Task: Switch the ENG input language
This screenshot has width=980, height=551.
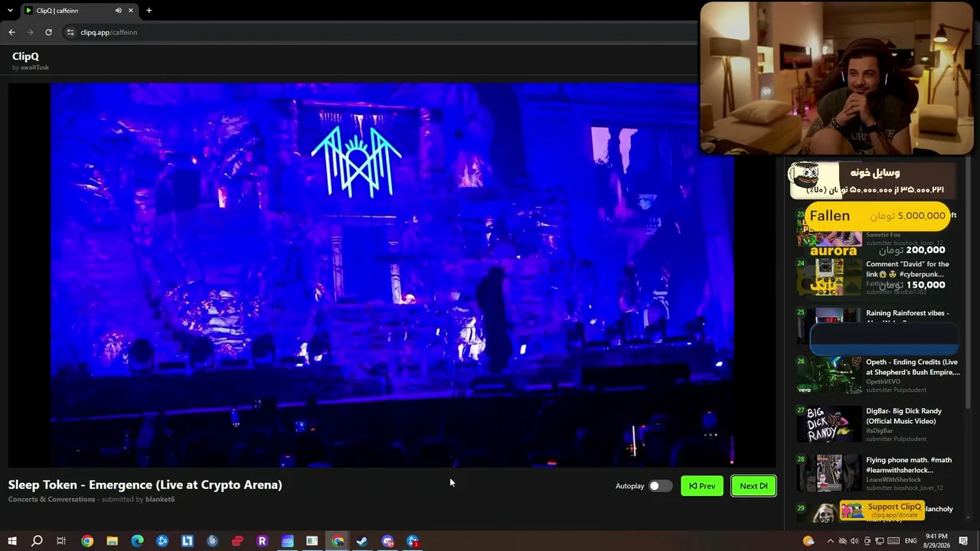Action: (x=910, y=541)
